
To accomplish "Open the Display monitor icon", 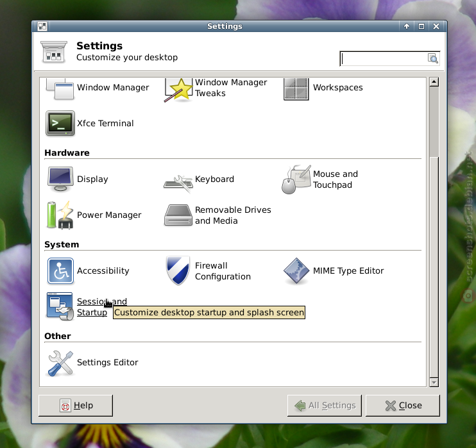I will tap(60, 179).
